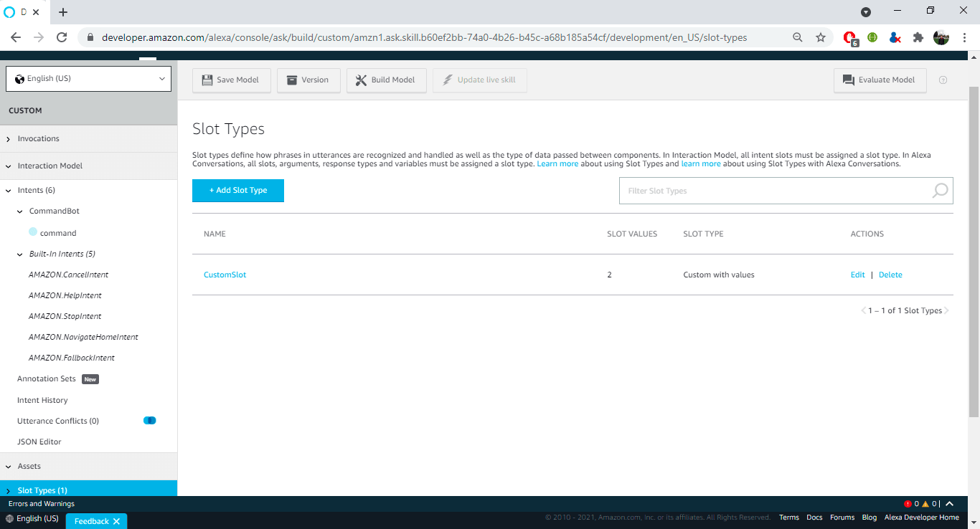Collapse the Assets section
980x529 pixels.
tap(8, 467)
